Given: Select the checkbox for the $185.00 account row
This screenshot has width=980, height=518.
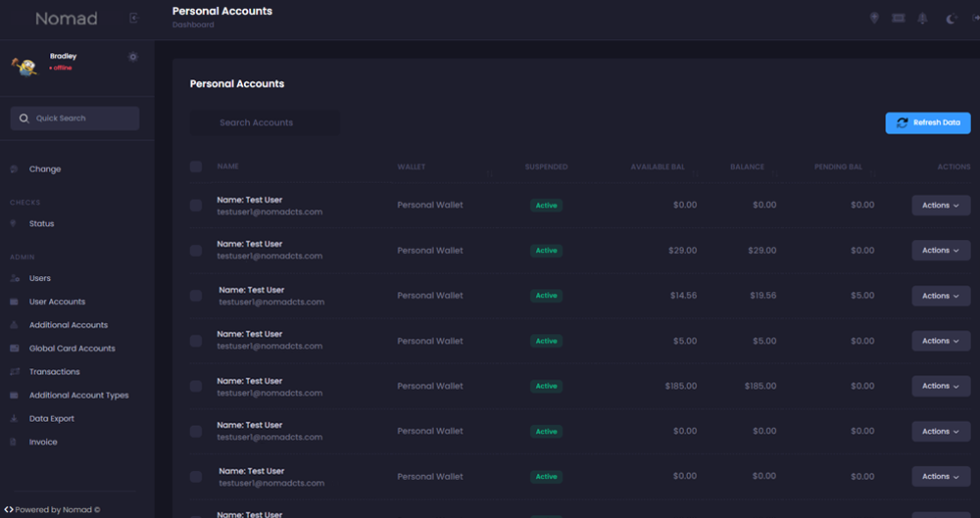Looking at the screenshot, I should click(x=196, y=386).
